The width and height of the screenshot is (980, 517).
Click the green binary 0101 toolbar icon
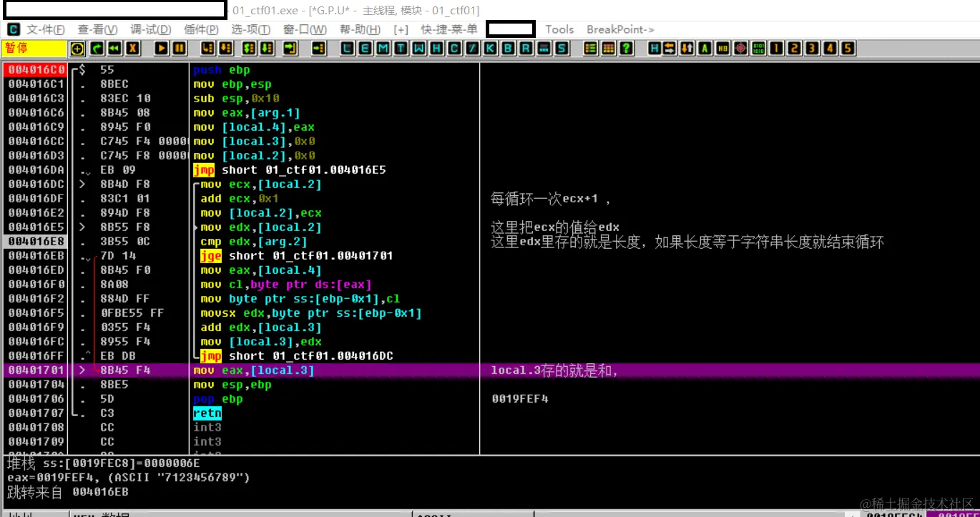click(759, 49)
